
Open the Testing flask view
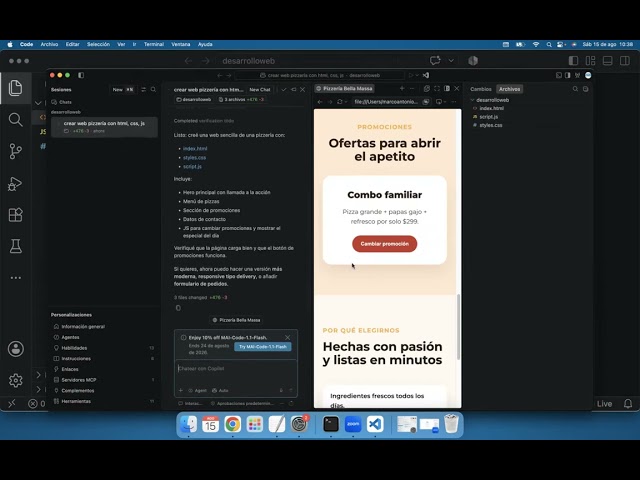[x=16, y=246]
